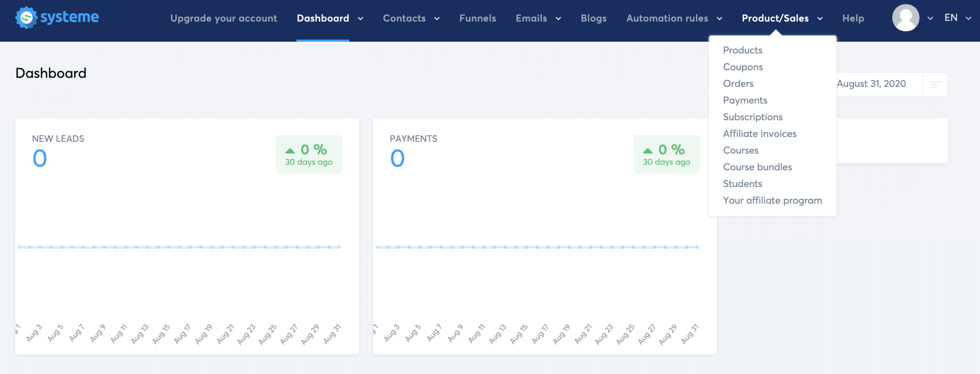View the Students list

tap(742, 184)
